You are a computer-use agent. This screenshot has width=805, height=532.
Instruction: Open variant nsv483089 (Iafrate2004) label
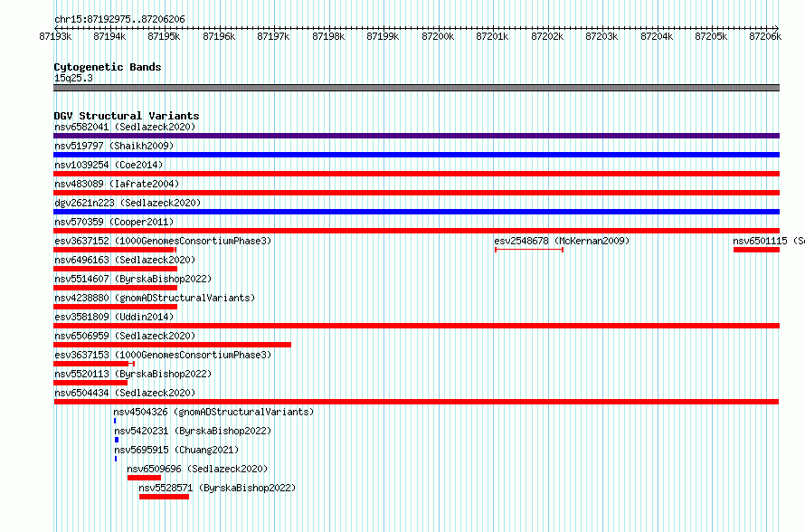pos(117,184)
